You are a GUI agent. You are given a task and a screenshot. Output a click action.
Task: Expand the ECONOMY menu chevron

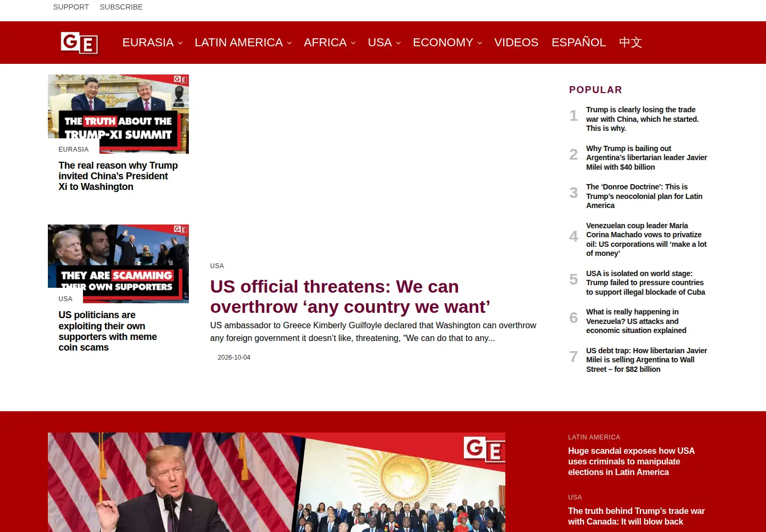pos(480,43)
